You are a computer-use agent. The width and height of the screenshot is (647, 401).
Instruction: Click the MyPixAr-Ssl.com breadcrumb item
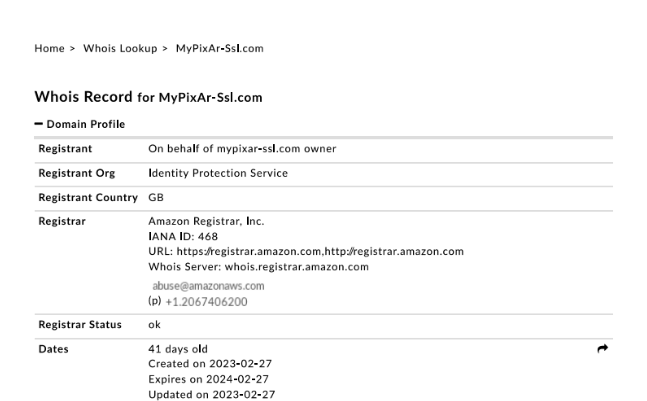point(220,48)
